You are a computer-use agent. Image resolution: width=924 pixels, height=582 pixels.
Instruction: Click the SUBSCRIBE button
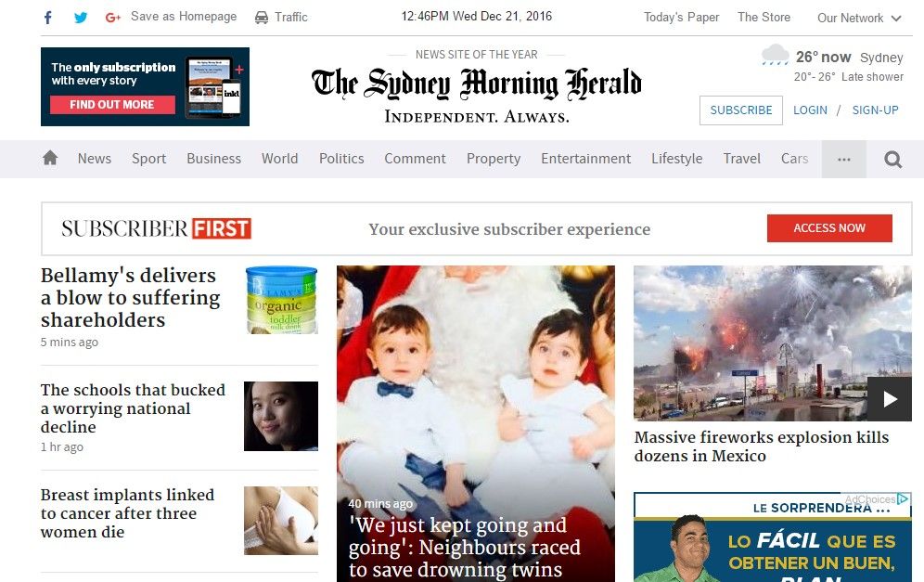coord(740,110)
